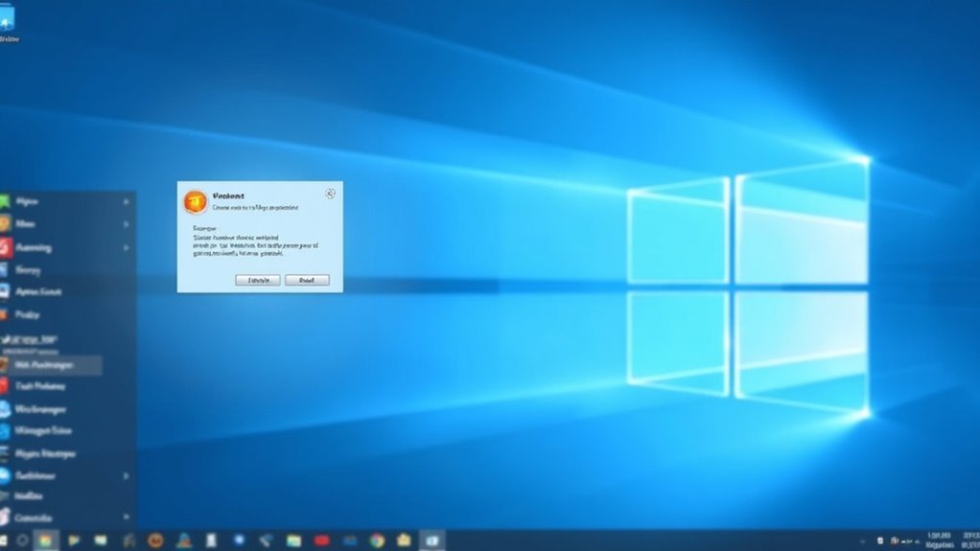Click the Windows Start button
Screen dimensions: 980x551
(3, 540)
